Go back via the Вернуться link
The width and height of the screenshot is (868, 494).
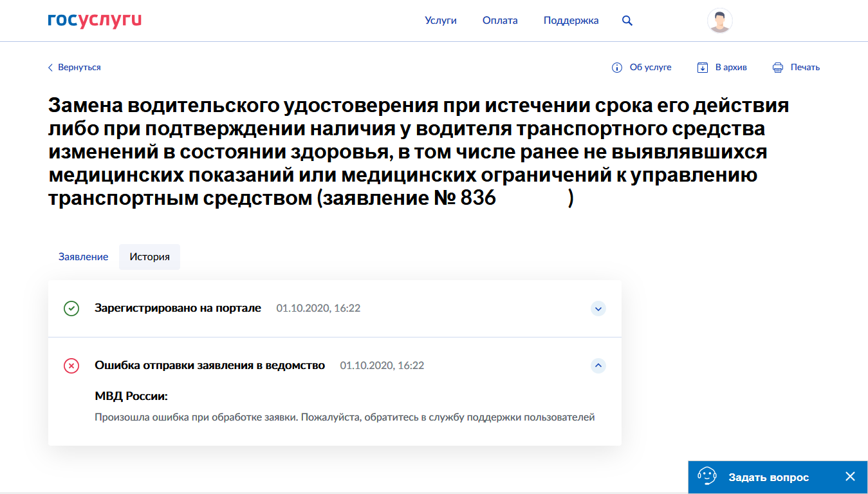coord(79,68)
